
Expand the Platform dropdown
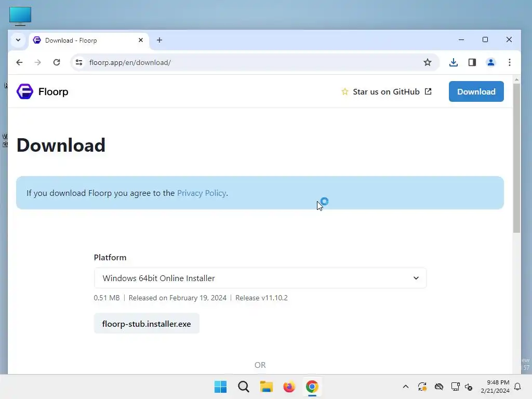coord(260,278)
